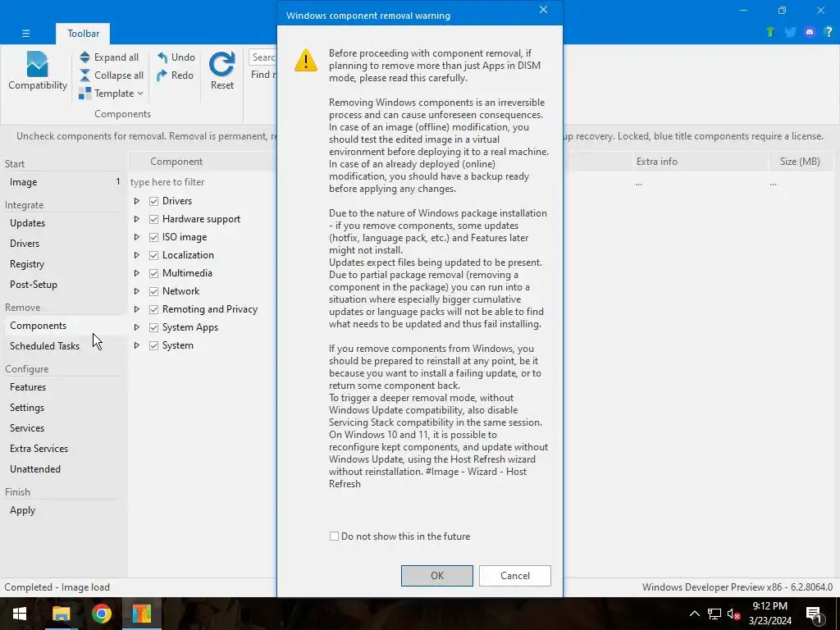Image resolution: width=840 pixels, height=630 pixels.
Task: Open the hamburger menu
Action: [x=25, y=33]
